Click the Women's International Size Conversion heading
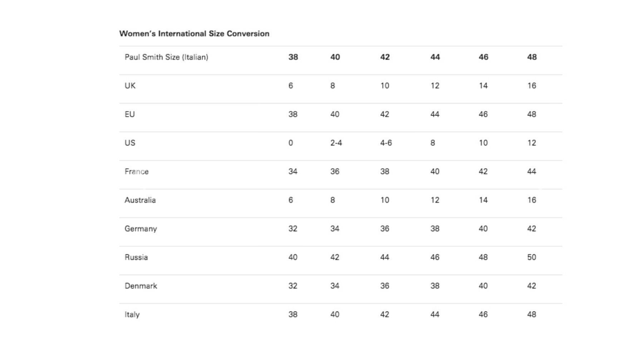 point(194,34)
